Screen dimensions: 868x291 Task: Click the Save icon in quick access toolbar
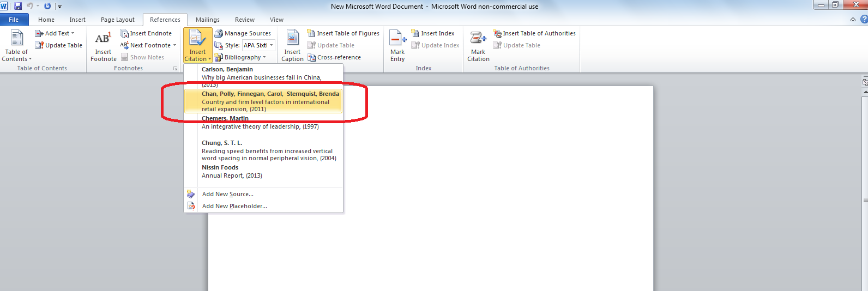(18, 6)
